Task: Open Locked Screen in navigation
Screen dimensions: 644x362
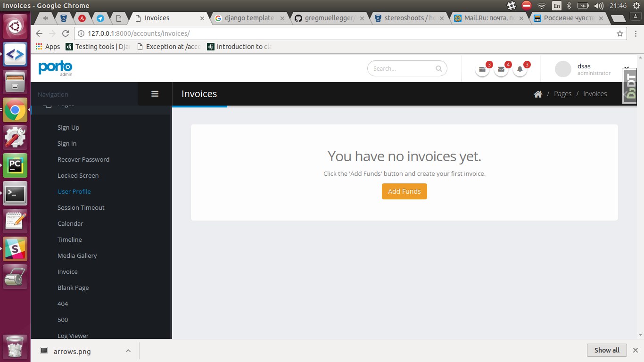Action: click(x=78, y=176)
